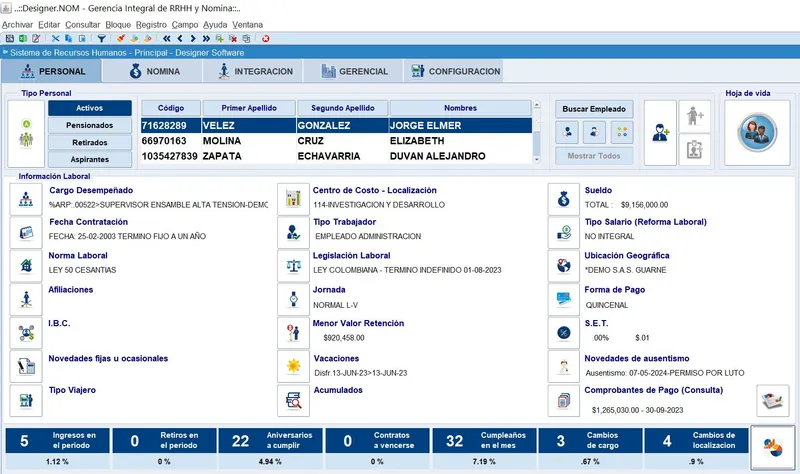Click the insert record green plus icon

[219, 38]
